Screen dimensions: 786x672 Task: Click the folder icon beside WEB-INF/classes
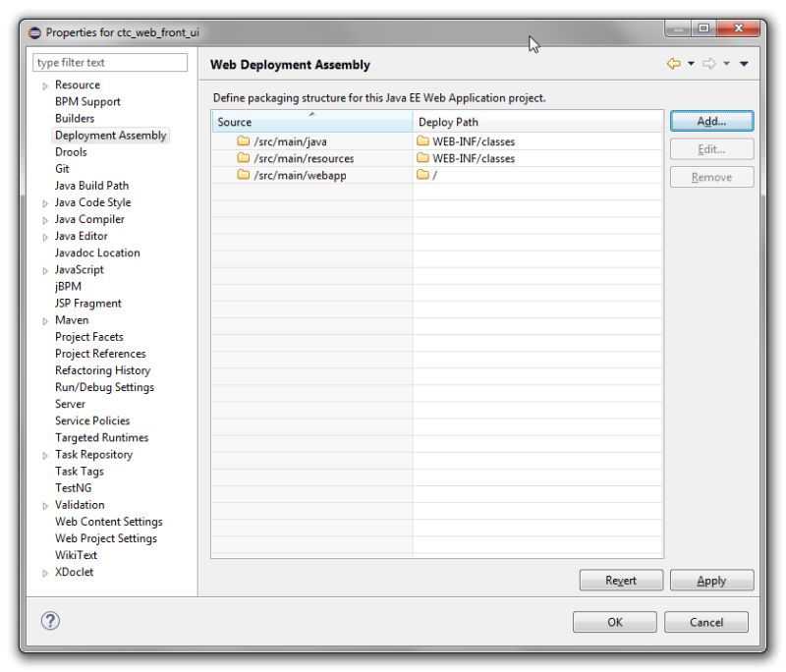pyautogui.click(x=422, y=140)
